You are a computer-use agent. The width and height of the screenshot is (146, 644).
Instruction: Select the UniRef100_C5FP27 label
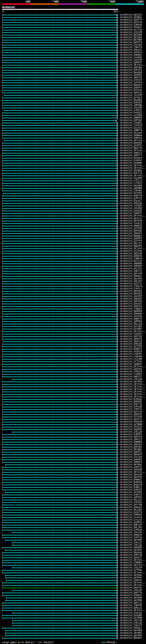[x=131, y=409]
